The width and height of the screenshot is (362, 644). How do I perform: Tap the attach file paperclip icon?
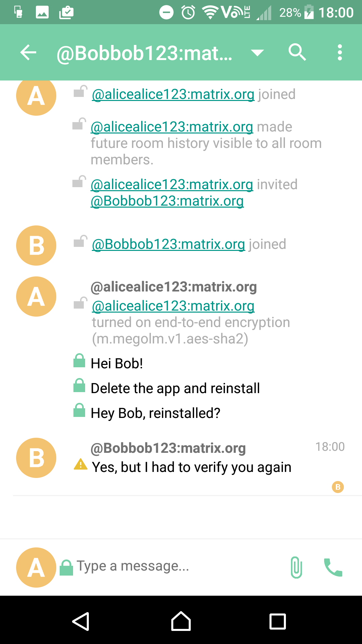coord(296,567)
